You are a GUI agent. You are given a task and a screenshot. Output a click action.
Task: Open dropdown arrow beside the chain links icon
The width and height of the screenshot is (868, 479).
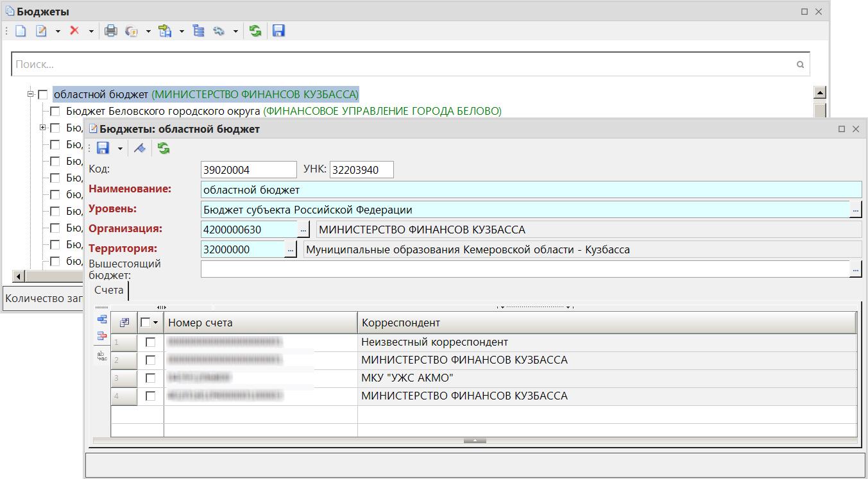pyautogui.click(x=235, y=31)
